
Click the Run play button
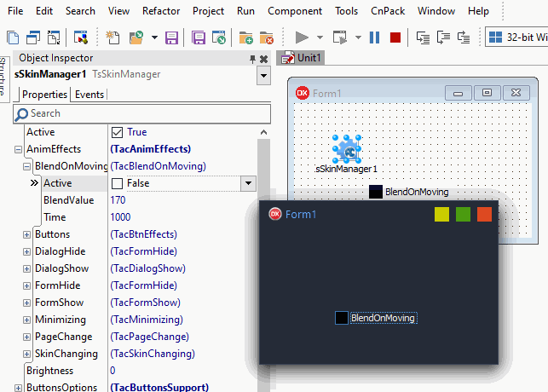tap(302, 37)
